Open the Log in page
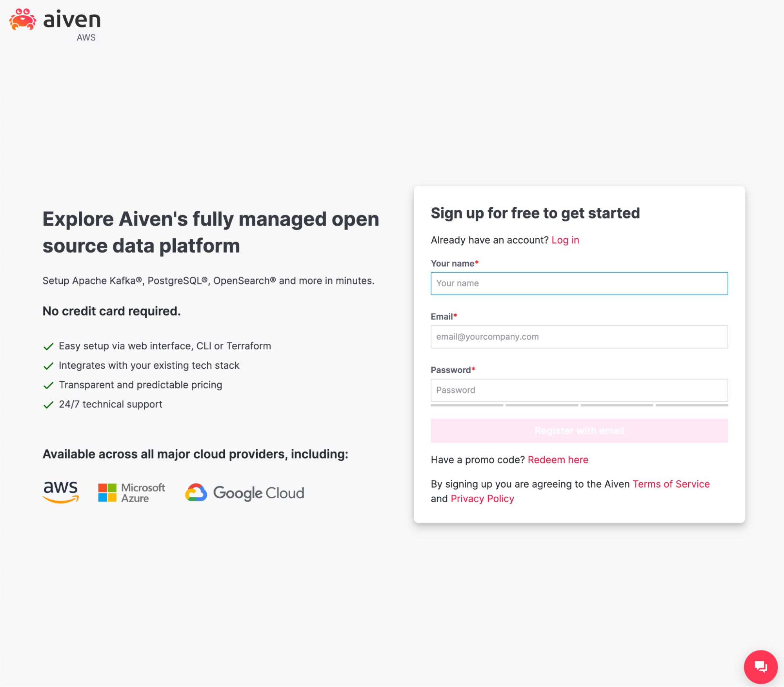784x687 pixels. coord(565,240)
